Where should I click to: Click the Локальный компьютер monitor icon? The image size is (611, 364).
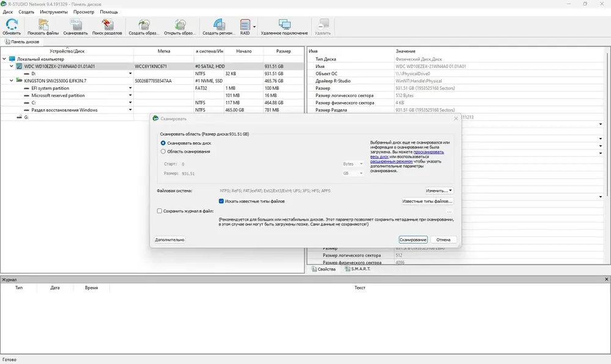point(12,59)
